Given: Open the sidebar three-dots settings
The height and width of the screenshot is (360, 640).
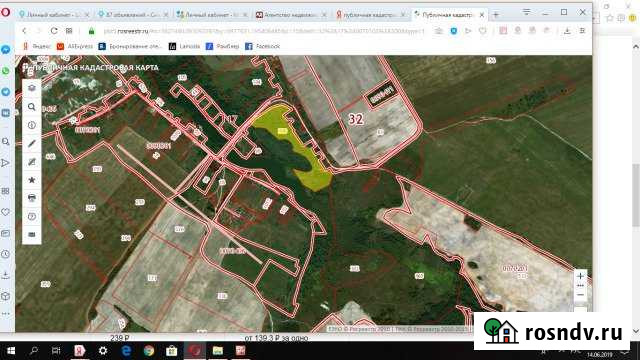Looking at the screenshot, I should pos(5,314).
